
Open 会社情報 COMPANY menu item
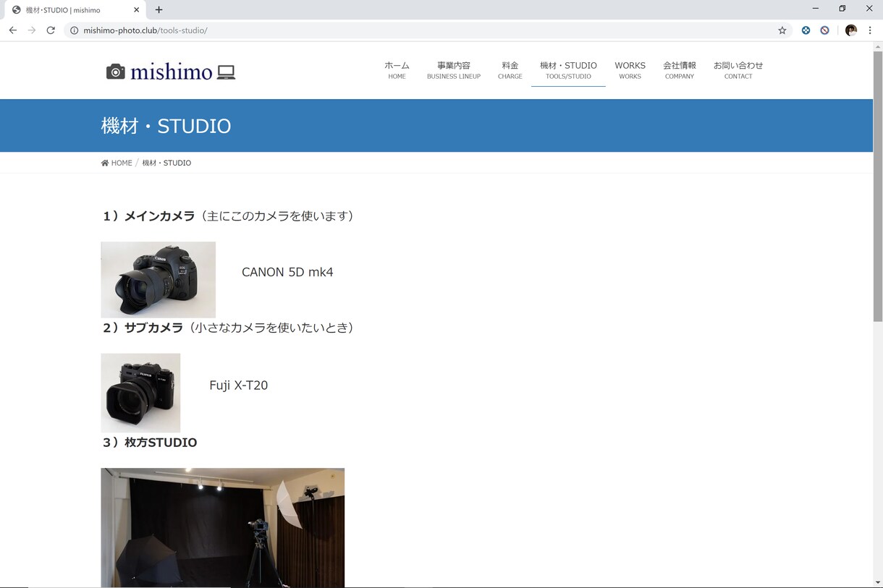(680, 70)
